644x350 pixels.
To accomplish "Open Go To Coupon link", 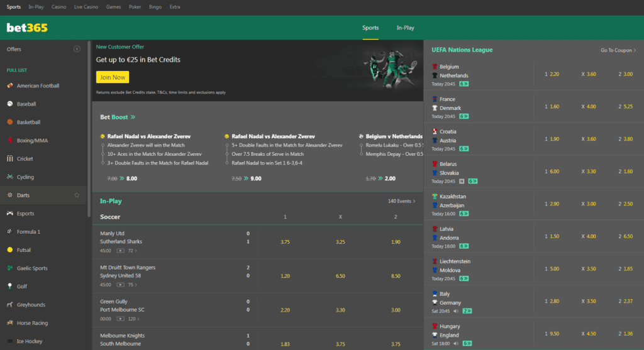I will pos(618,50).
